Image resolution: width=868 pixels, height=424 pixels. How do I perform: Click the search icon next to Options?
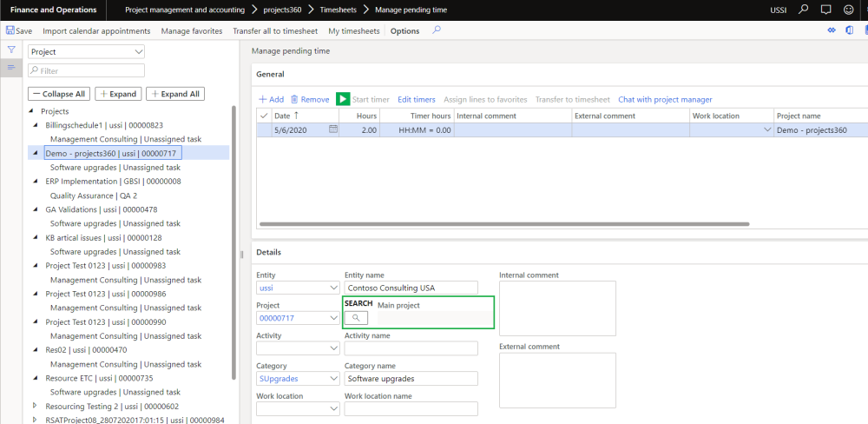(x=437, y=30)
